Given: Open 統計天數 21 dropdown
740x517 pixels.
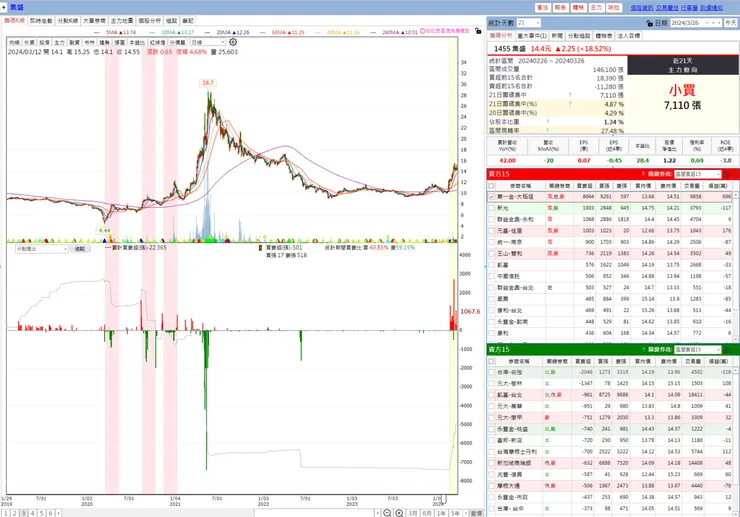Looking at the screenshot, I should (x=529, y=23).
